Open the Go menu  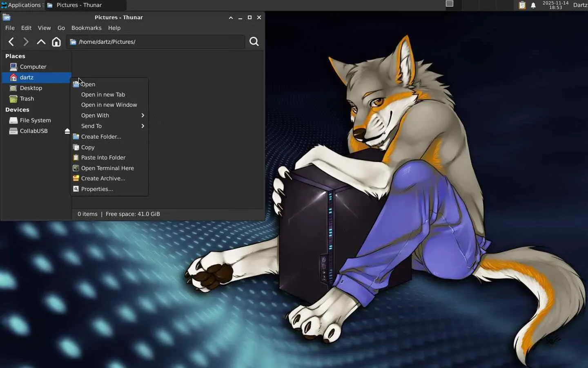(x=61, y=28)
